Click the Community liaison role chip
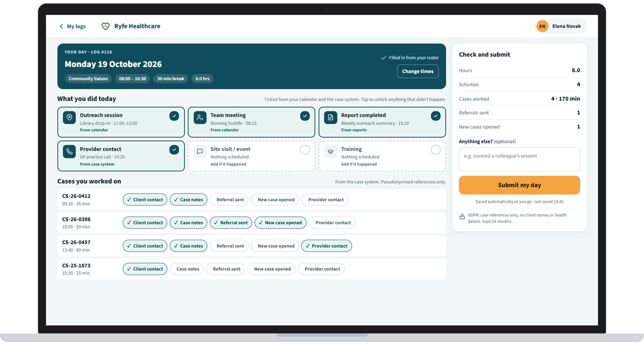This screenshot has width=644, height=345. 88,79
